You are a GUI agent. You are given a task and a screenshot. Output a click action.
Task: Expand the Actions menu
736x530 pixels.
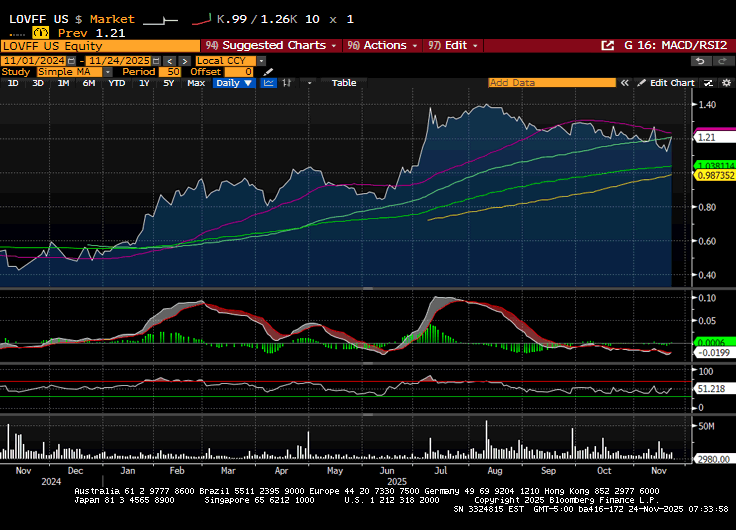[382, 46]
